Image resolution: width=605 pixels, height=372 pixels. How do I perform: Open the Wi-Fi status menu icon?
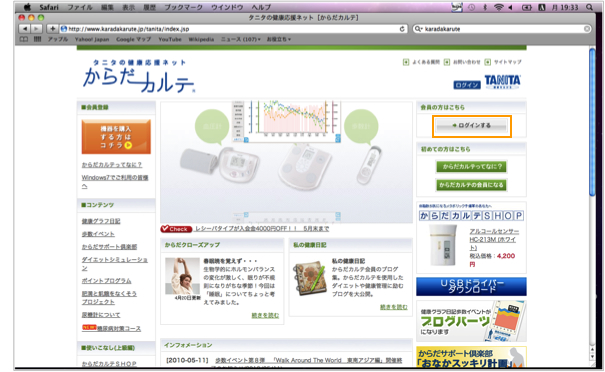(499, 7)
